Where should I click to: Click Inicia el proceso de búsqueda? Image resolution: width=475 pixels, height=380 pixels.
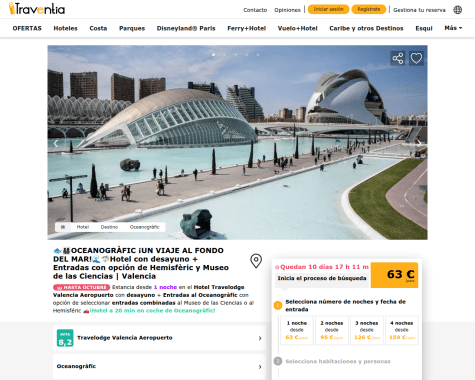[322, 278]
